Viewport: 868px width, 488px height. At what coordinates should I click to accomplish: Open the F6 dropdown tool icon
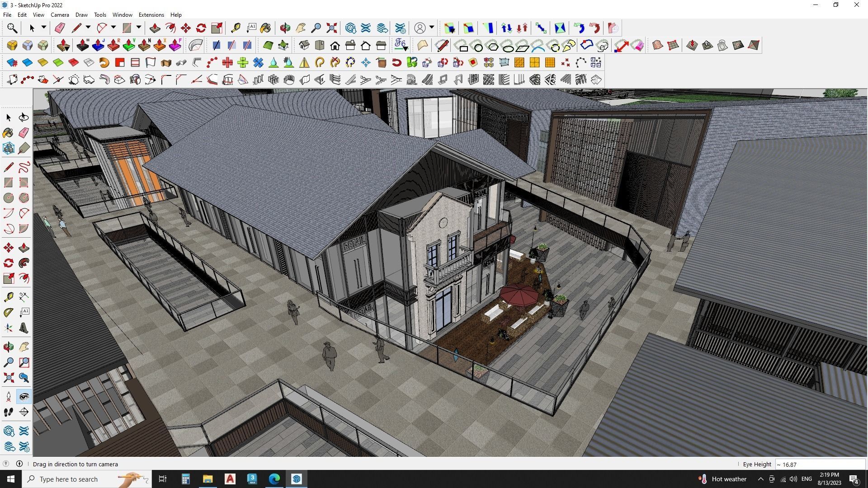401,45
